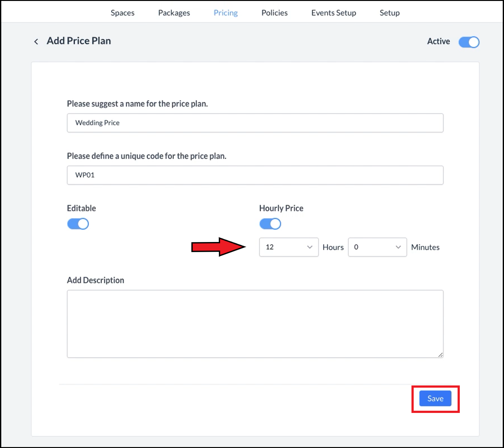Click the Add Price Plan heading
The width and height of the screenshot is (504, 448).
[x=79, y=41]
